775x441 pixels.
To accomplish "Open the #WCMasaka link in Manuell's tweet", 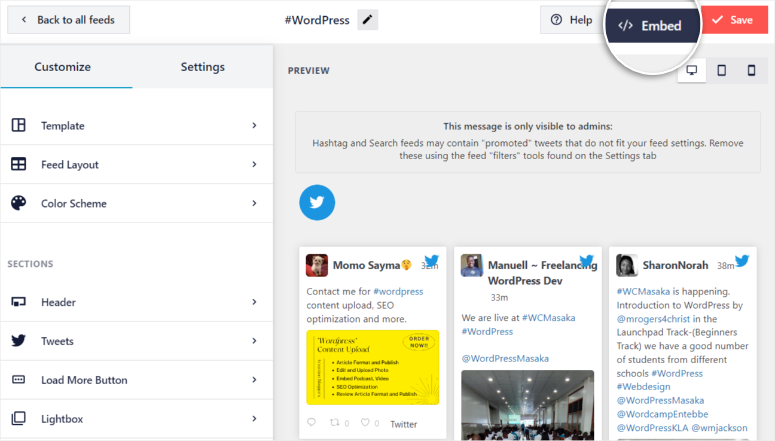I will click(549, 317).
